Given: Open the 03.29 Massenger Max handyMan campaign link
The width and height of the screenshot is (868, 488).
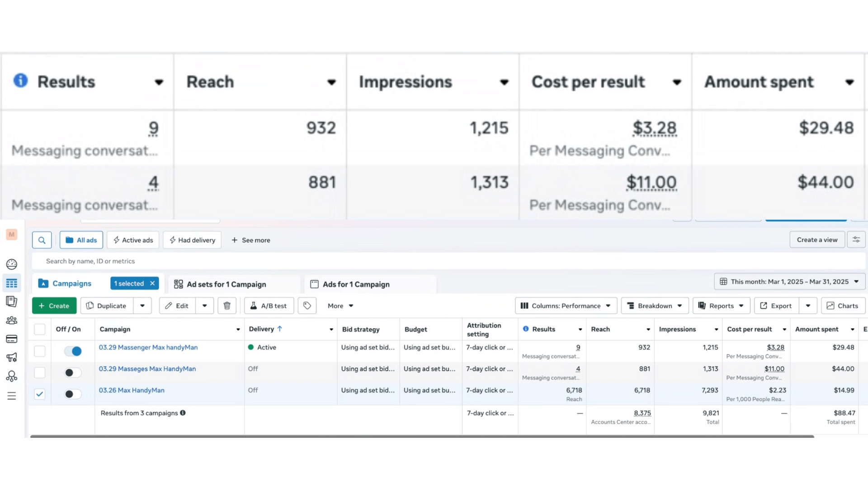Looking at the screenshot, I should coord(148,347).
